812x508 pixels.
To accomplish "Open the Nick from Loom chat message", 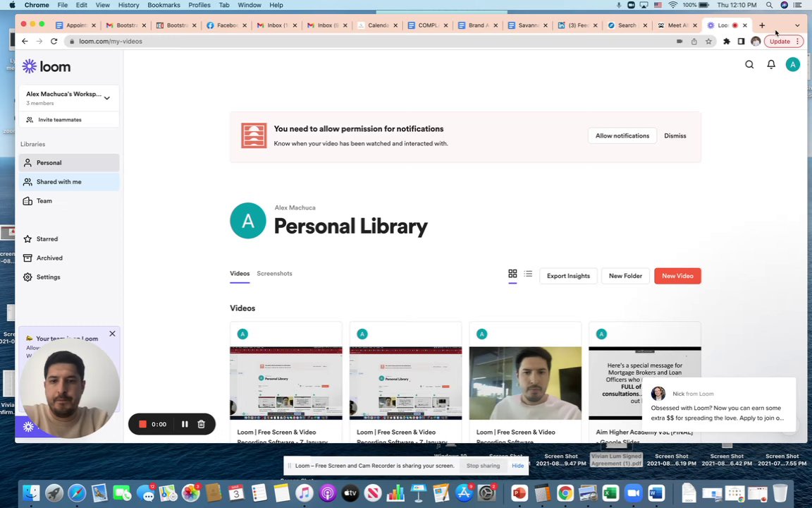I will 718,404.
